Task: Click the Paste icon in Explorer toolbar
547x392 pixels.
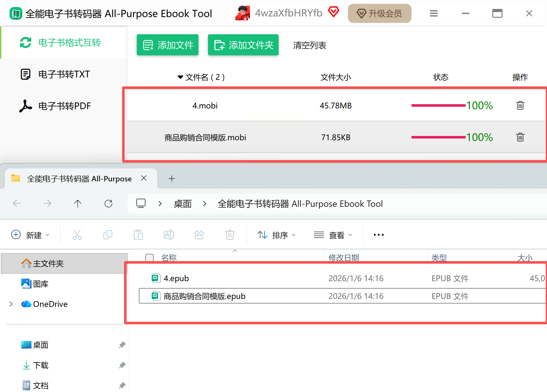Action: [138, 235]
